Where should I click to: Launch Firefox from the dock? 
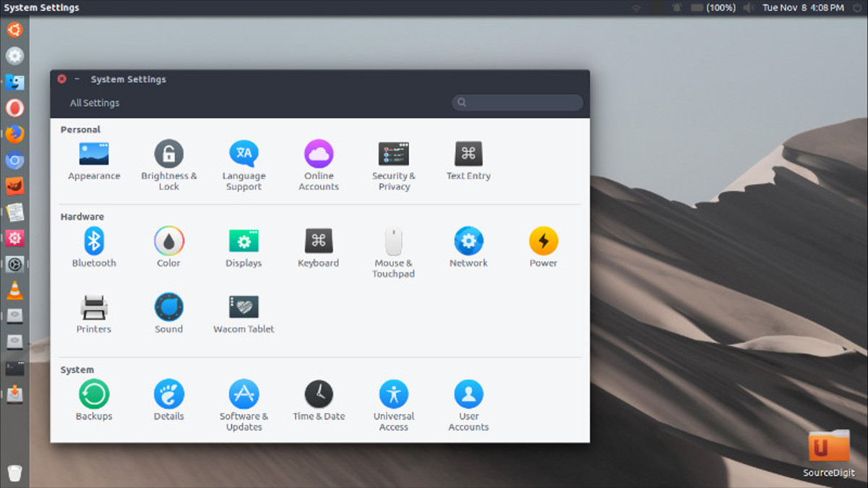pyautogui.click(x=14, y=134)
